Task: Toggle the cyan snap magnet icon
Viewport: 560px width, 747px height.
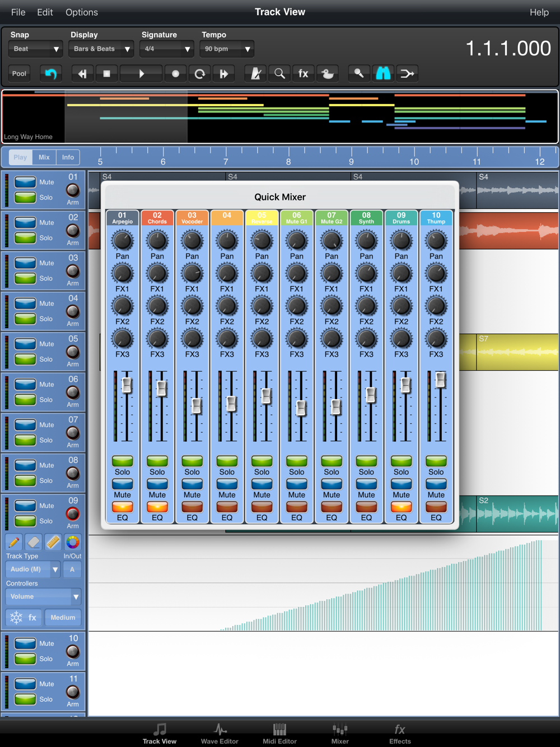Action: 383,73
